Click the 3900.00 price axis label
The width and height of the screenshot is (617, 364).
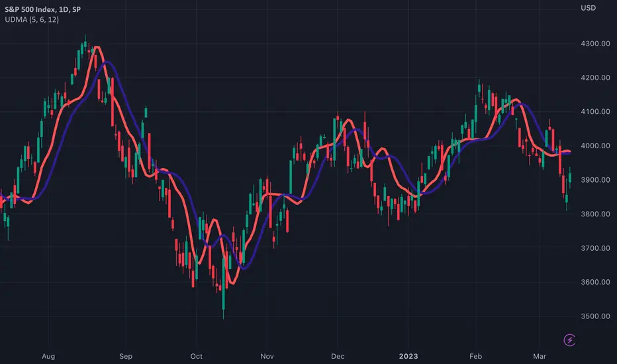595,180
